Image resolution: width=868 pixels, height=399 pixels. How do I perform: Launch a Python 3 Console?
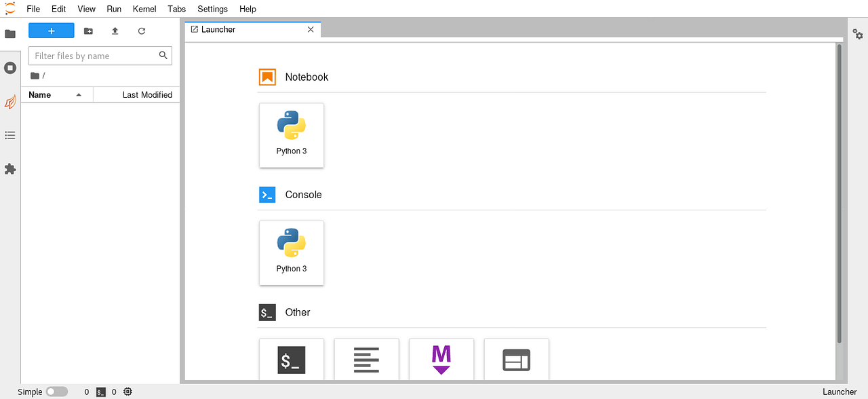(x=292, y=252)
